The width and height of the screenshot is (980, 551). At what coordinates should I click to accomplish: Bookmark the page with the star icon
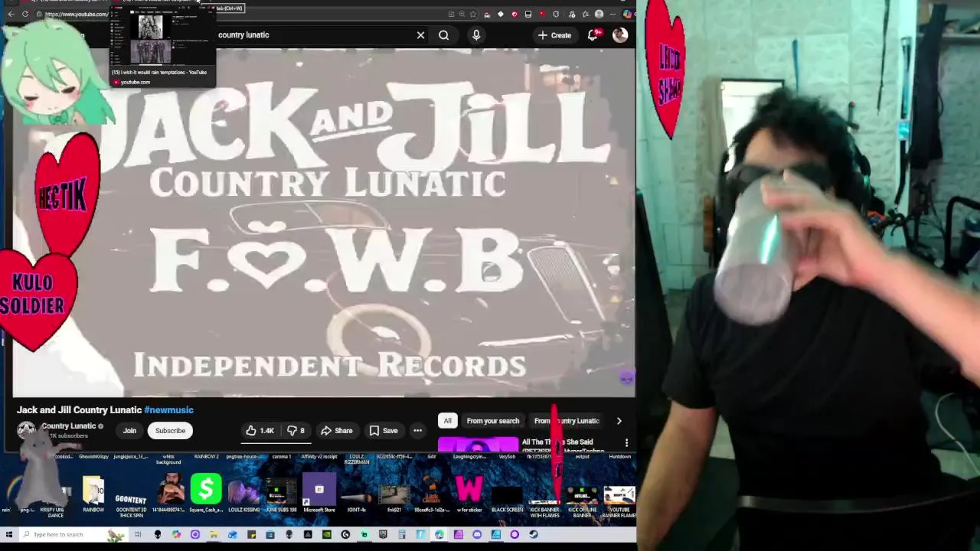(473, 14)
